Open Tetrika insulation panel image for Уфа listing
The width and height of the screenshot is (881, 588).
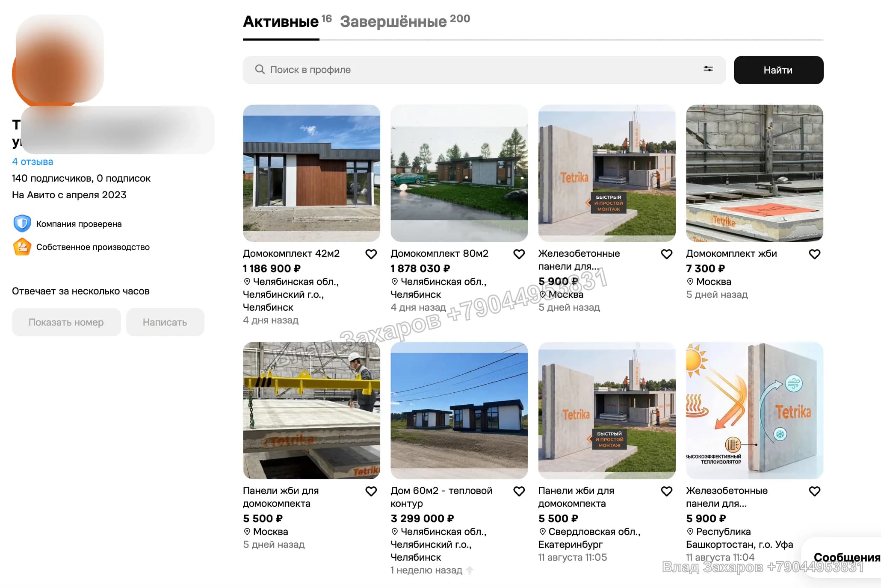pos(755,410)
